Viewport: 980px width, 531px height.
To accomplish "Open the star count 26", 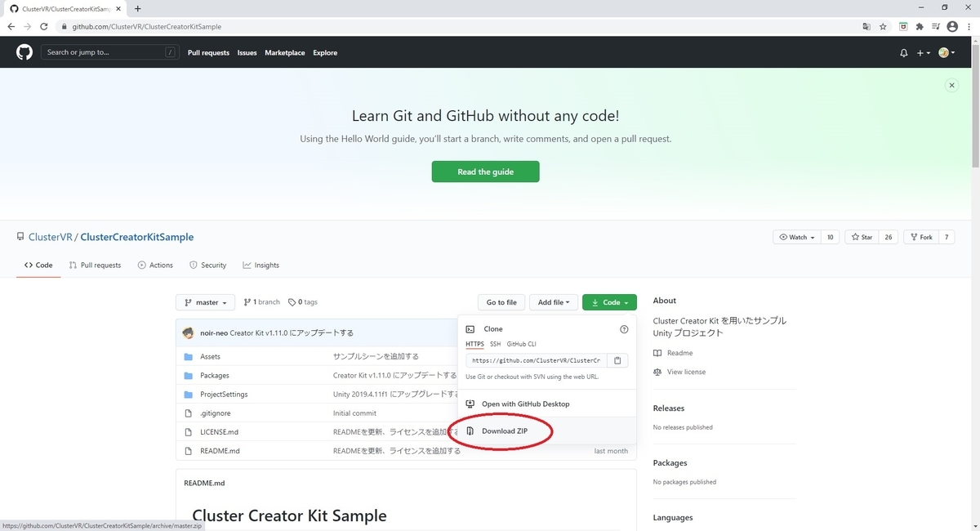I will [889, 237].
